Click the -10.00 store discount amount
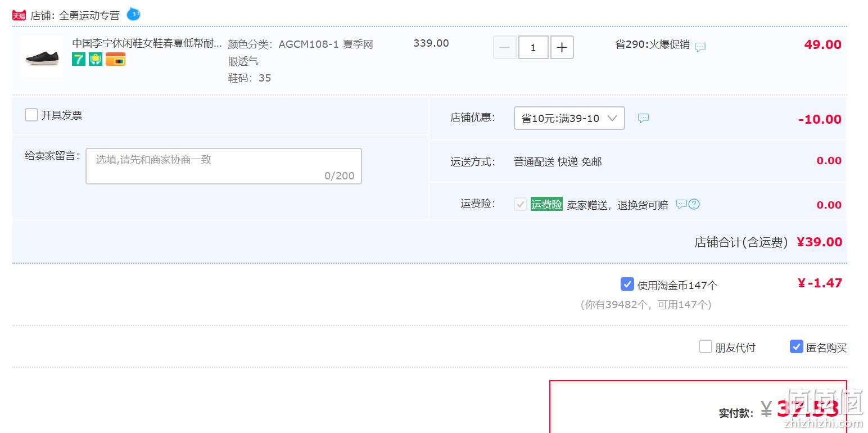Viewport: 868px width, 433px height. point(820,119)
